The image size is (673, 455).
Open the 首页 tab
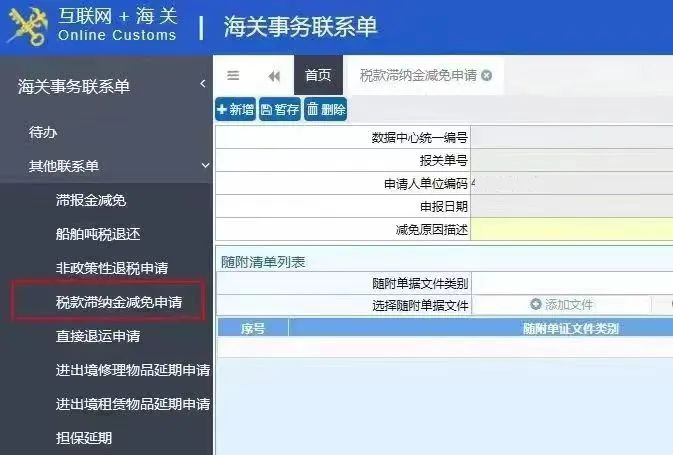[318, 75]
